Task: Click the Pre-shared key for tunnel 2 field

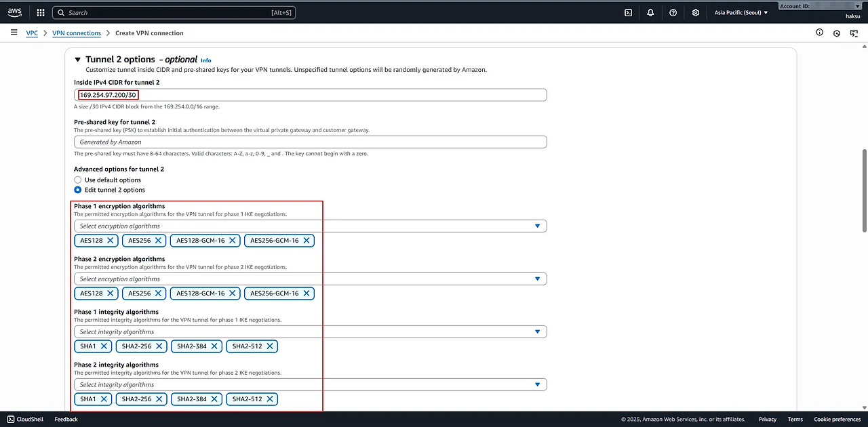Action: pyautogui.click(x=310, y=142)
